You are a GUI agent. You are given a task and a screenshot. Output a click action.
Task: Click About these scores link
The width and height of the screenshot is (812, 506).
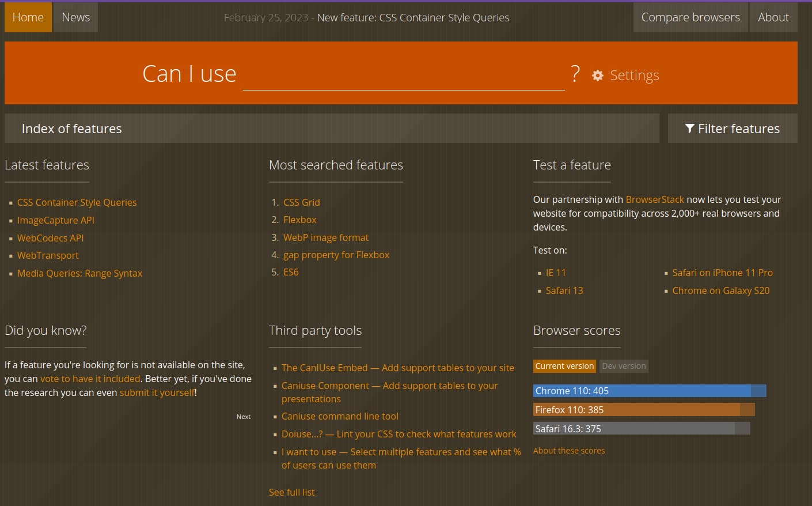point(568,451)
